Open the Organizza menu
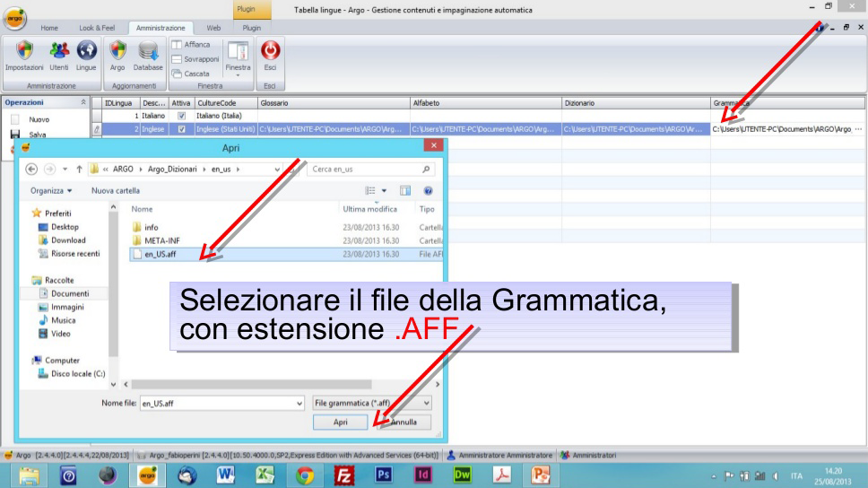868x488 pixels. click(x=51, y=190)
